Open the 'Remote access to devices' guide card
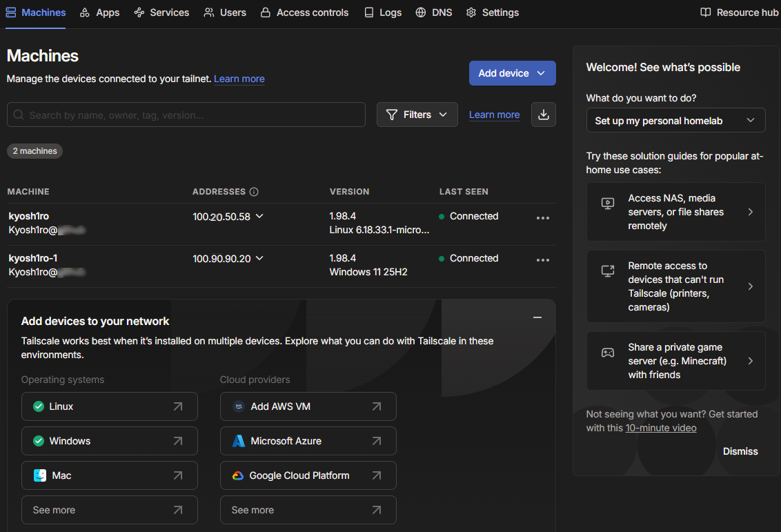This screenshot has height=532, width=781. pos(676,286)
